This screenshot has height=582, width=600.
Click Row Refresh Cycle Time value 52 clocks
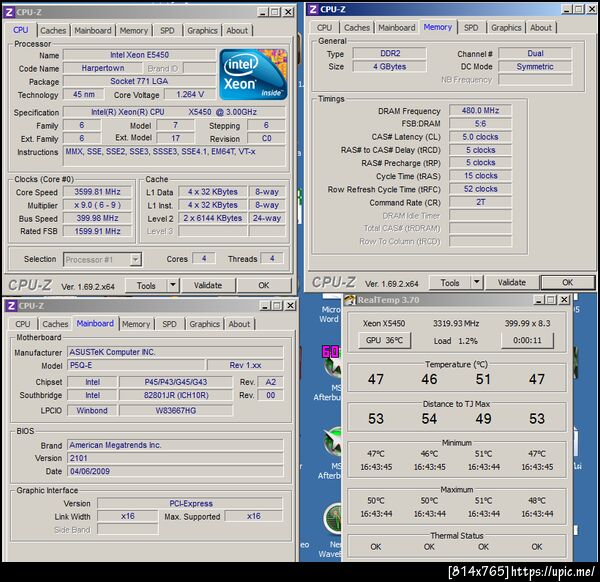pos(480,189)
